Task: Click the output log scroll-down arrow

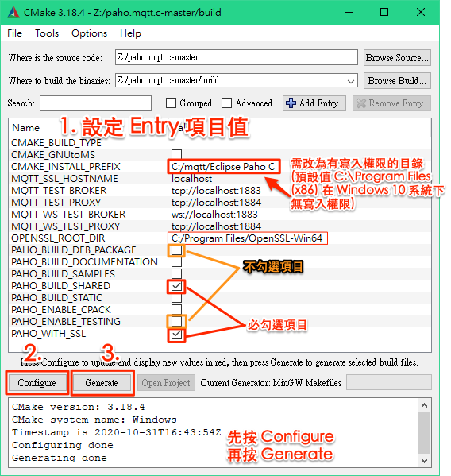Action: coord(424,461)
